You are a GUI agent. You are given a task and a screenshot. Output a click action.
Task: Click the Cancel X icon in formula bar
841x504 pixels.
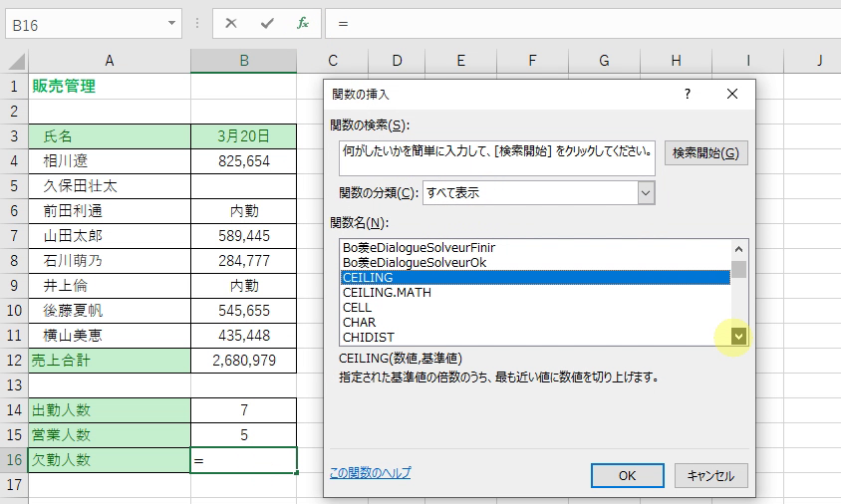[231, 23]
